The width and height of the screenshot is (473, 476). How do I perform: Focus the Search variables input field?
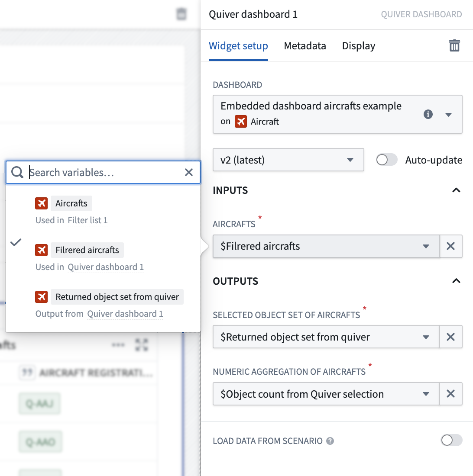(x=103, y=172)
